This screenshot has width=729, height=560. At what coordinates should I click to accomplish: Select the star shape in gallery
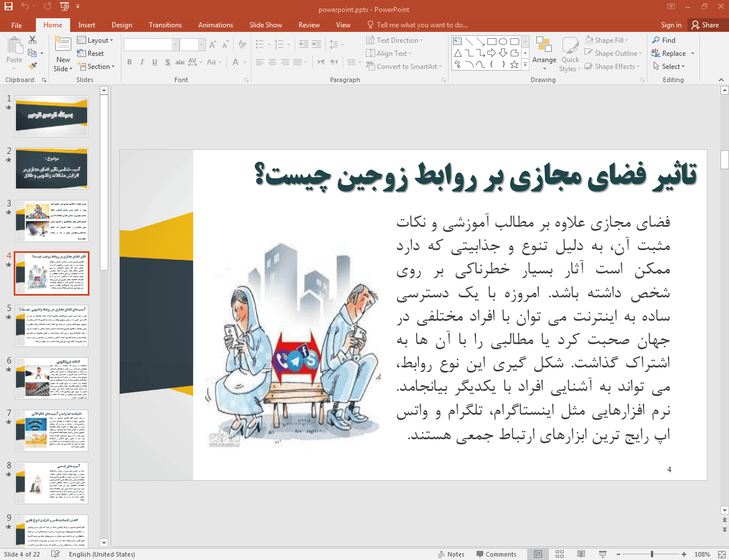[x=515, y=64]
